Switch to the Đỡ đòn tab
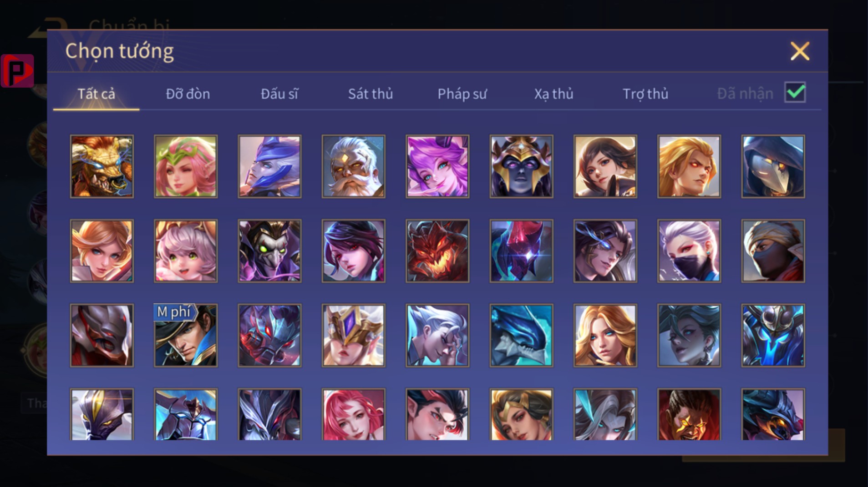 (x=188, y=94)
